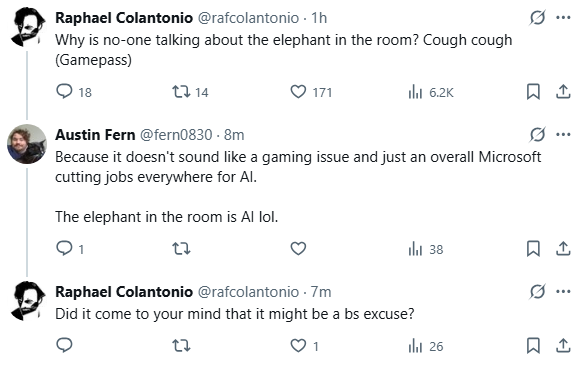The height and width of the screenshot is (365, 583).
Task: Share Raphael's first tweet
Action: tap(563, 92)
